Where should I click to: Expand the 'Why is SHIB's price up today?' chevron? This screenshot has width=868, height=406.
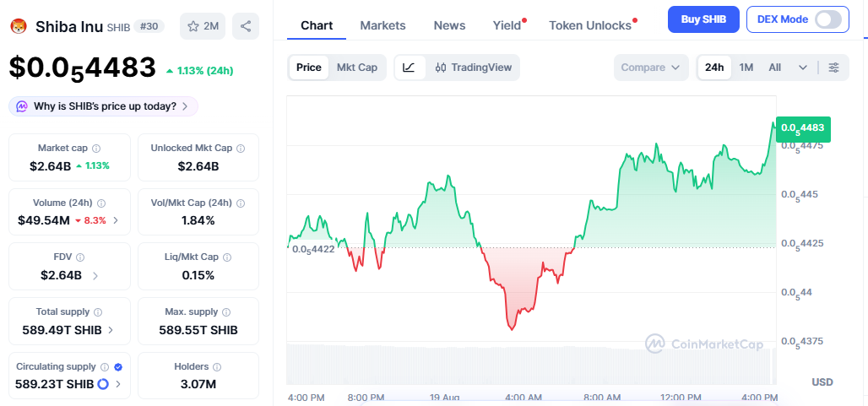pyautogui.click(x=185, y=106)
